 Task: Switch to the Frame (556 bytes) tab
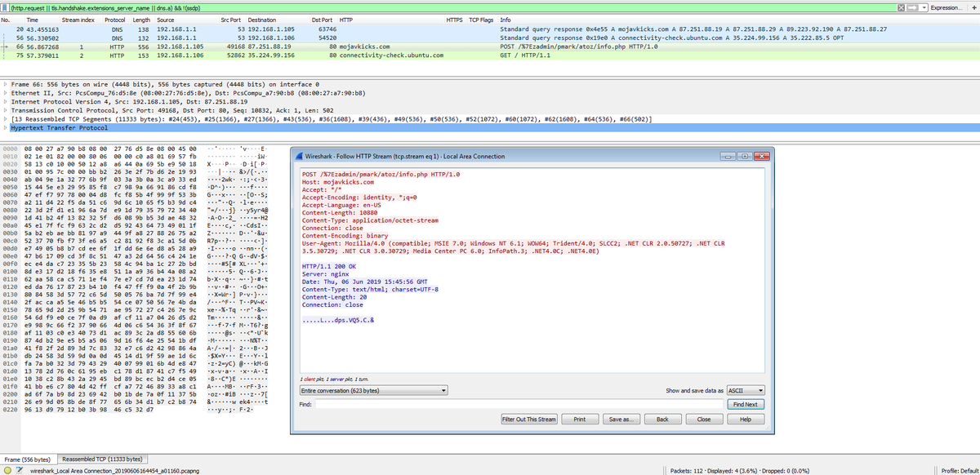pos(28,459)
